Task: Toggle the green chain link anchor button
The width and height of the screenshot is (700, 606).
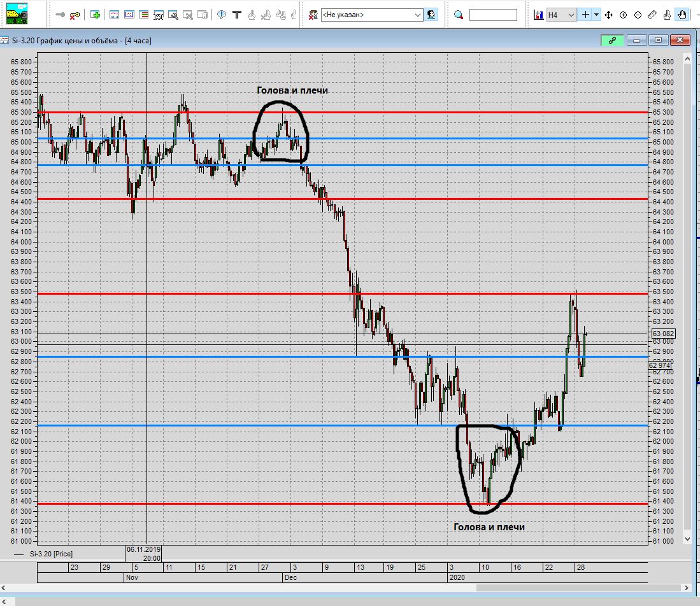Action: pos(613,40)
